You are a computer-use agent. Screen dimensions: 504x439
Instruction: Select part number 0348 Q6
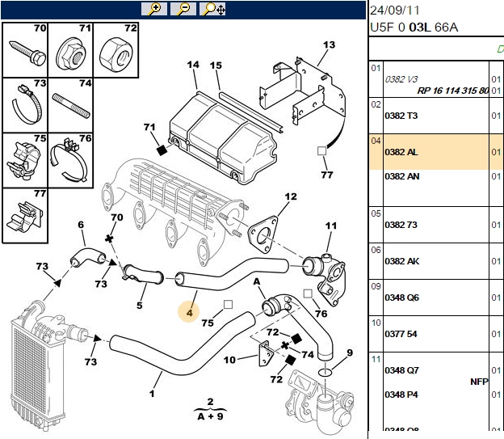click(x=401, y=298)
